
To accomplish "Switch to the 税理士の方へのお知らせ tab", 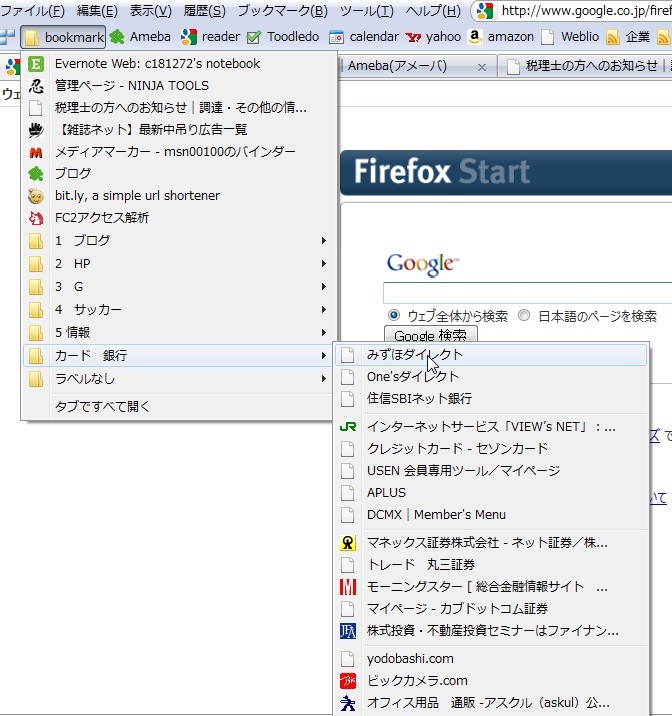I will click(x=584, y=67).
